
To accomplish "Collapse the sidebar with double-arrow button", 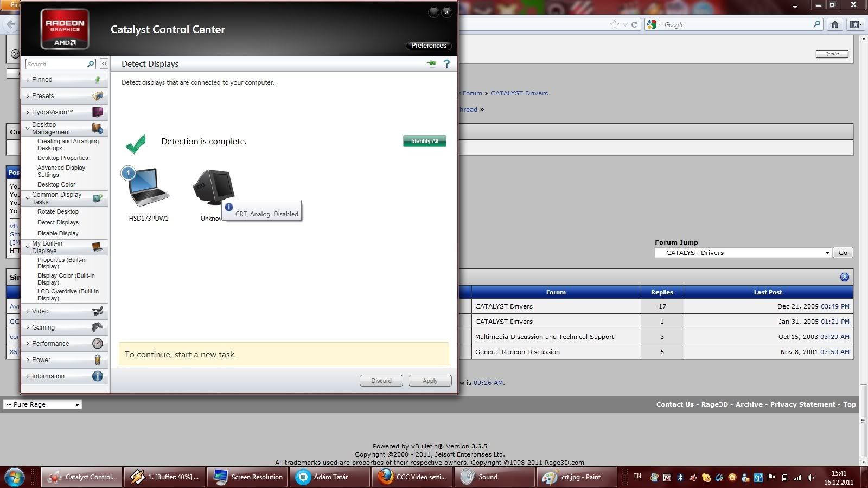I will point(104,64).
